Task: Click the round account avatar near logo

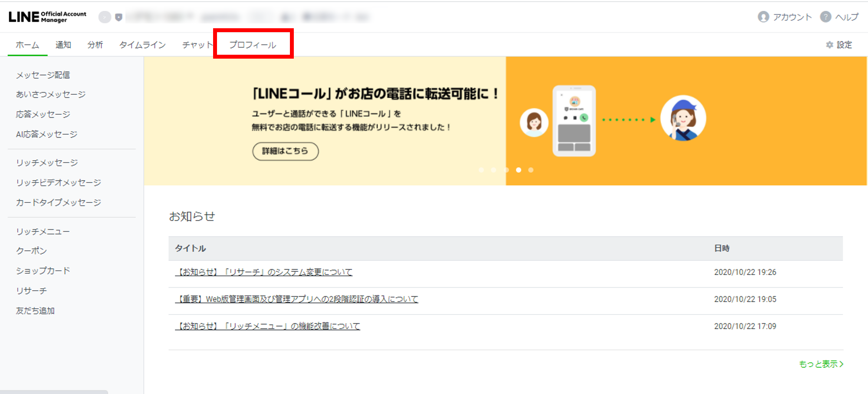Action: point(105,17)
